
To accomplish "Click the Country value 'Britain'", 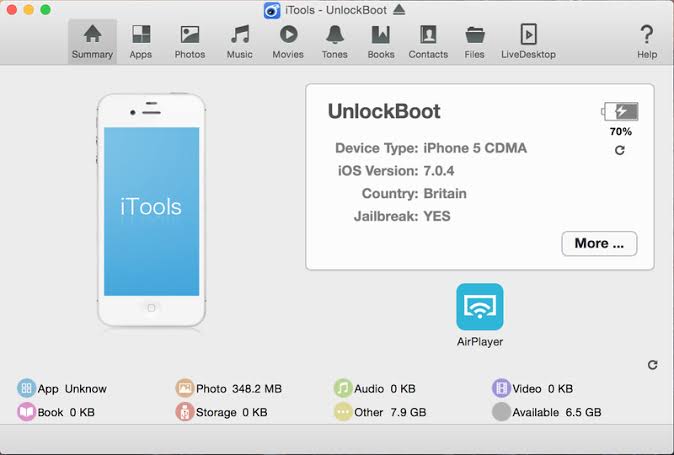I will (x=445, y=194).
